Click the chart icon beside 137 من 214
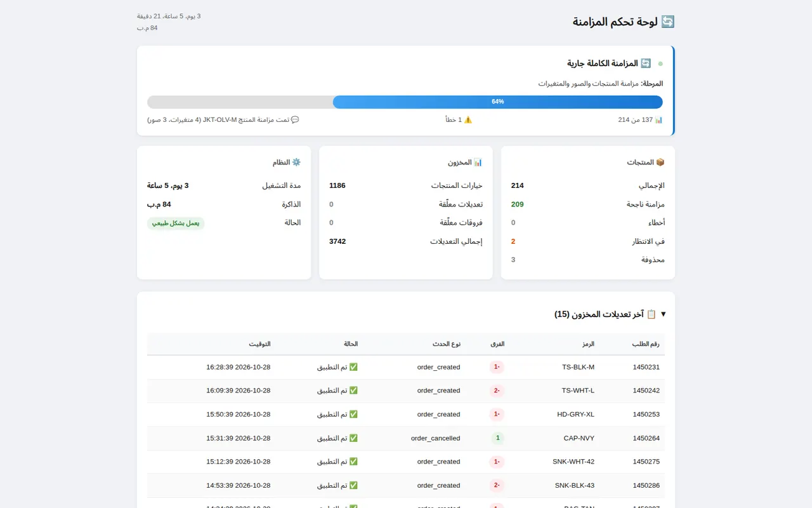 coord(658,119)
